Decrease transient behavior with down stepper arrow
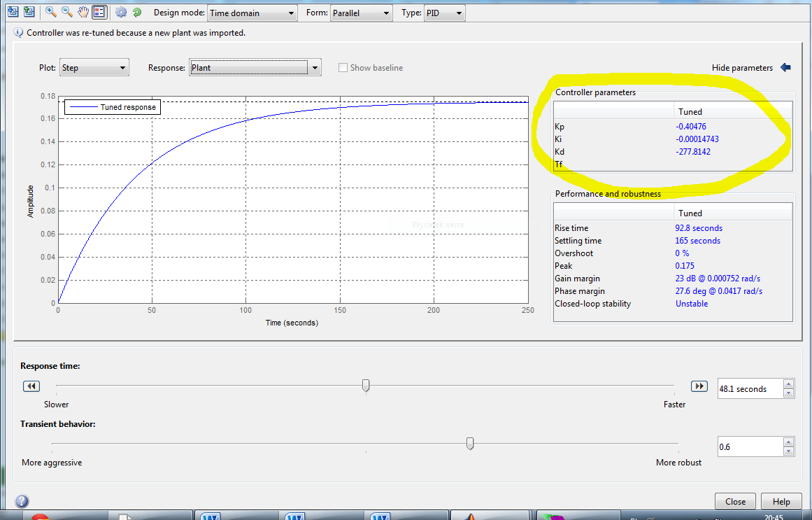 click(x=788, y=451)
